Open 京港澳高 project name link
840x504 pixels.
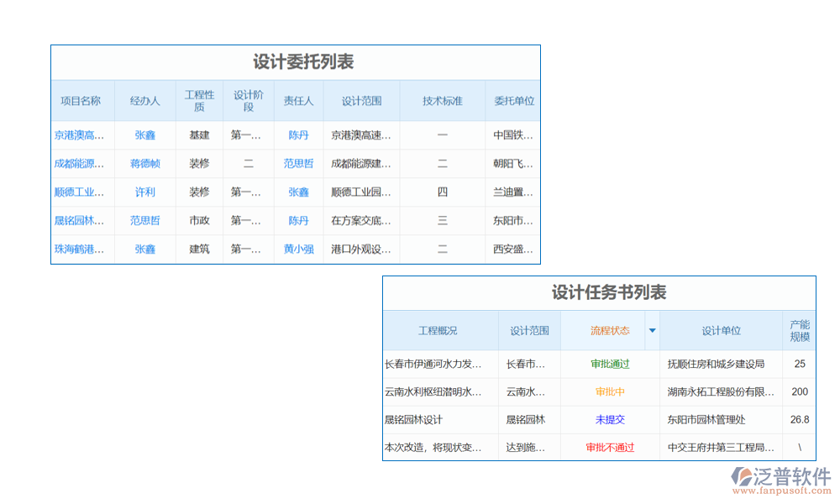tap(80, 135)
